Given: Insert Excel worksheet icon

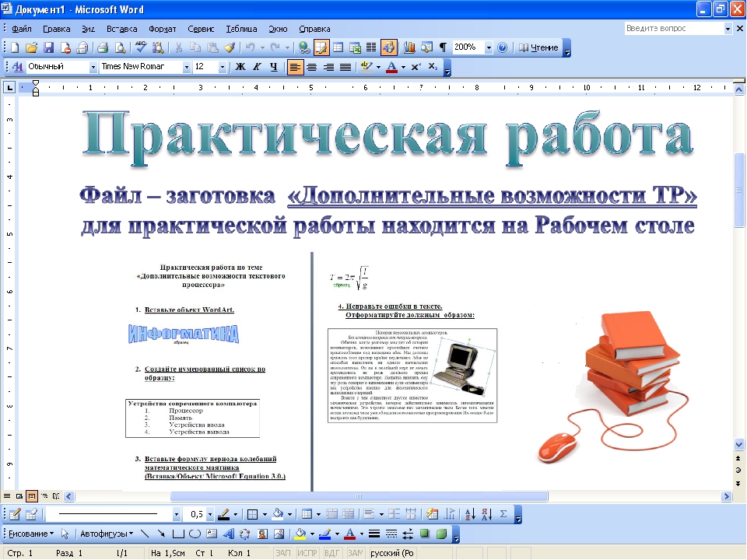Looking at the screenshot, I should tap(355, 47).
